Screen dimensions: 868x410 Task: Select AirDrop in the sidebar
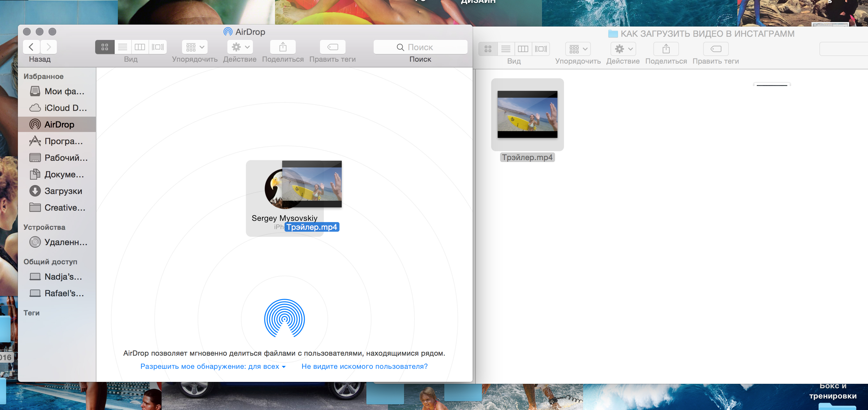point(57,124)
